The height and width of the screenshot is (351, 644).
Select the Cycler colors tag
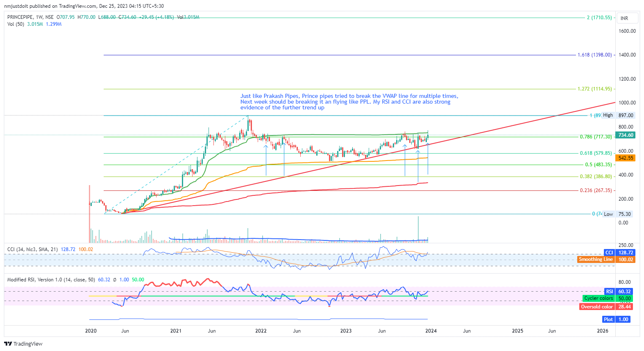coord(599,299)
